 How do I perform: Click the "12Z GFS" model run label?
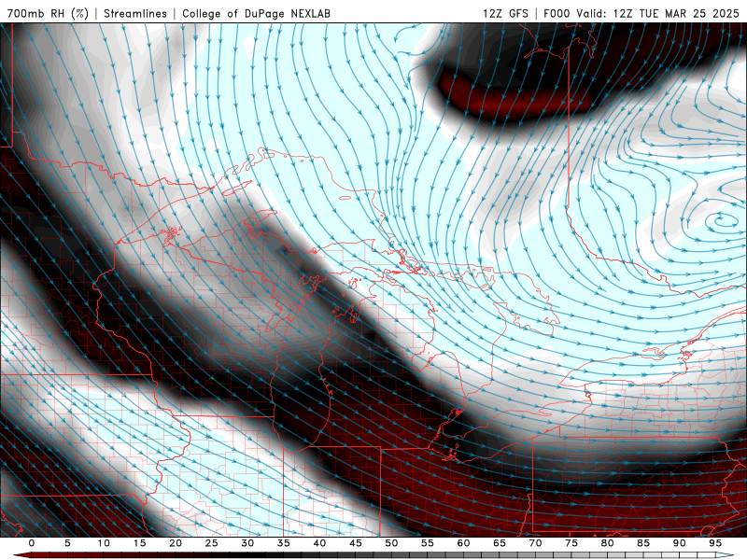(505, 13)
